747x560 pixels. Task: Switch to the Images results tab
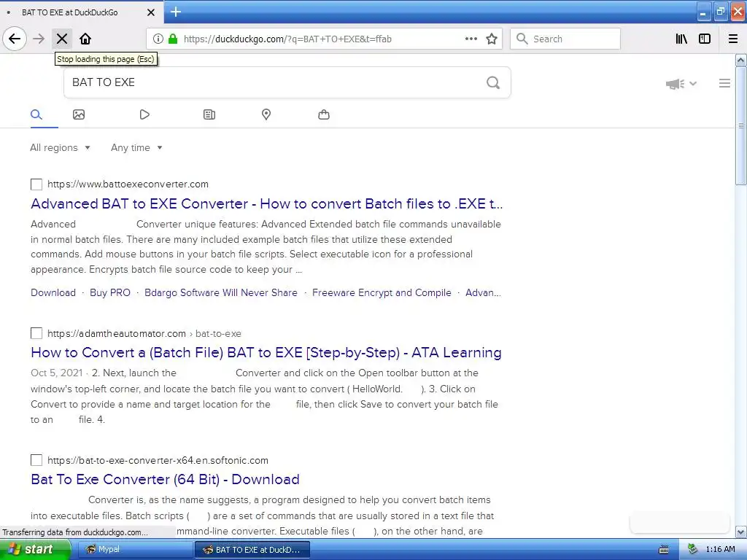point(79,114)
